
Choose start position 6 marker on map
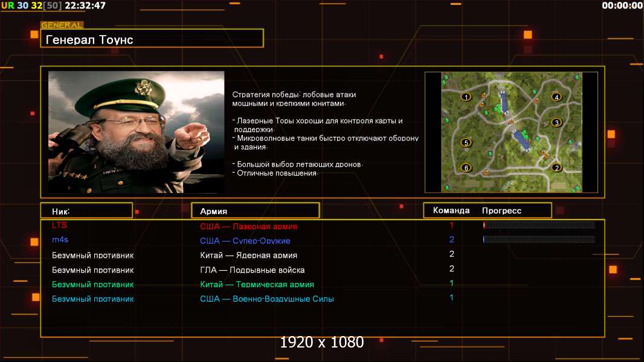pyautogui.click(x=466, y=168)
